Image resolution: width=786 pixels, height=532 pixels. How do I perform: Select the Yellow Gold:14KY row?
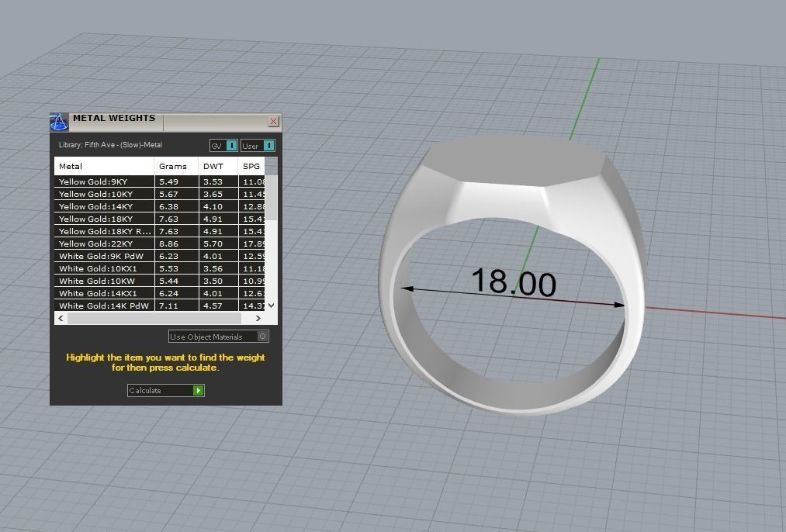(159, 206)
